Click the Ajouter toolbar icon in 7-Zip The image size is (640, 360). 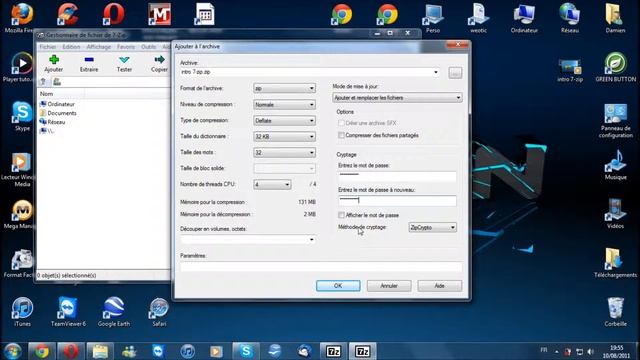pyautogui.click(x=53, y=64)
